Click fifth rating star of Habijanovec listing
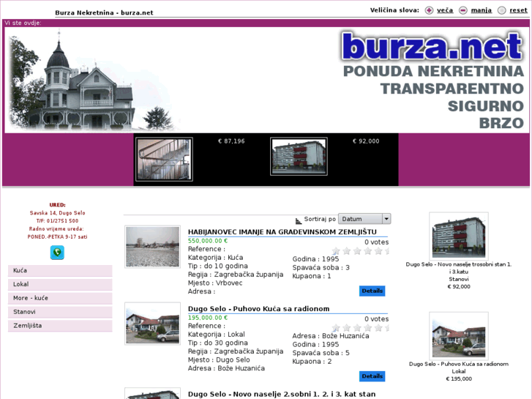Image resolution: width=532 pixels, height=399 pixels. coord(378,251)
